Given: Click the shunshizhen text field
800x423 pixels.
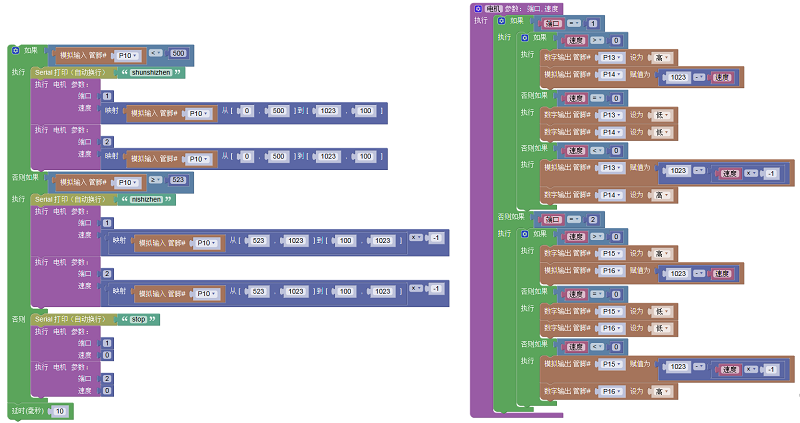Looking at the screenshot, I should point(151,73).
